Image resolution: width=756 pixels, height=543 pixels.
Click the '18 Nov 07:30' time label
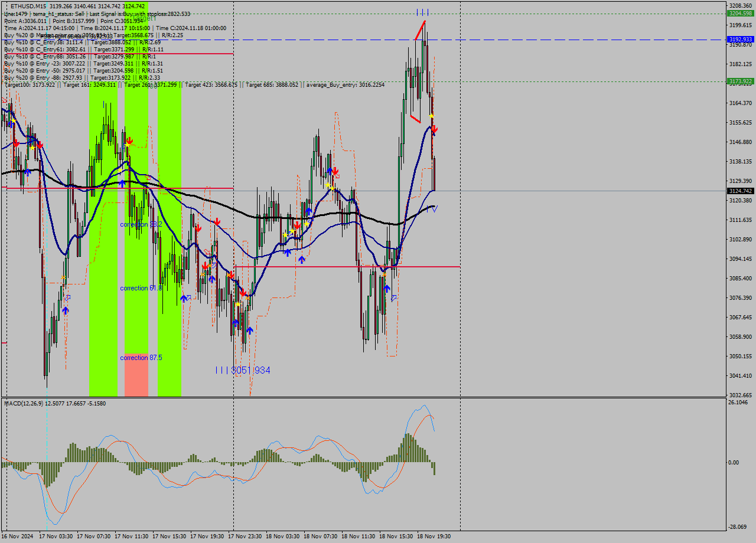(321, 537)
